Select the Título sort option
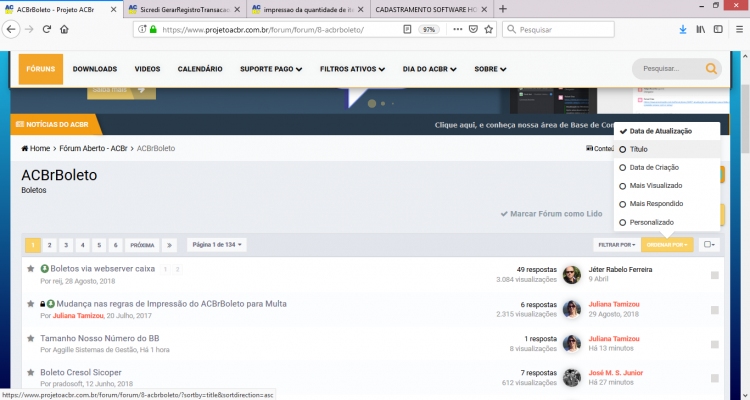 click(667, 149)
